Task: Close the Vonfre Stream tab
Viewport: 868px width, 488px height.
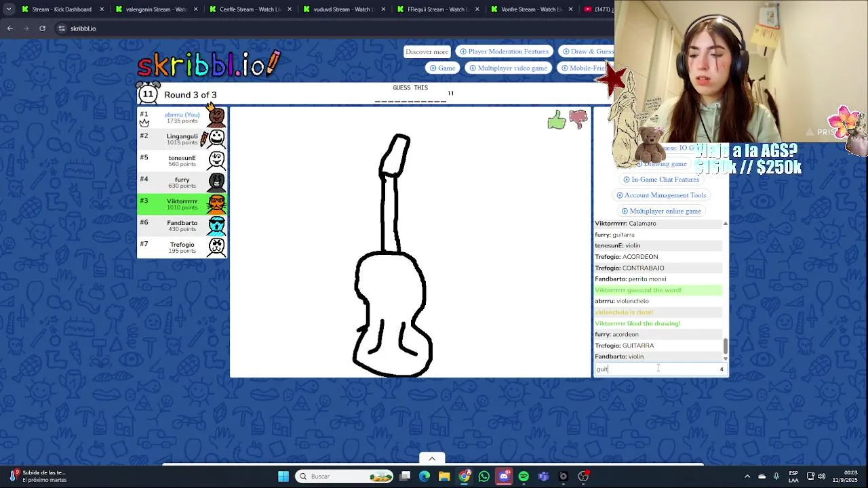Action: 570,9
